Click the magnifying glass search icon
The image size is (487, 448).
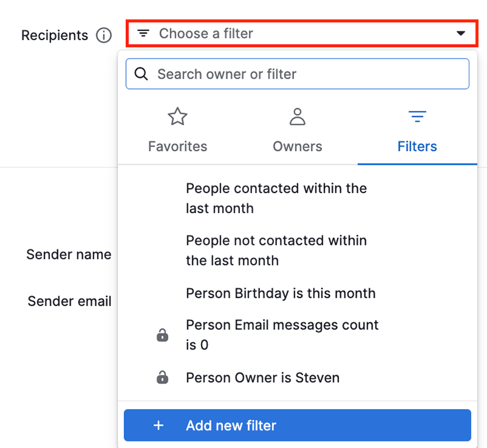pos(141,74)
